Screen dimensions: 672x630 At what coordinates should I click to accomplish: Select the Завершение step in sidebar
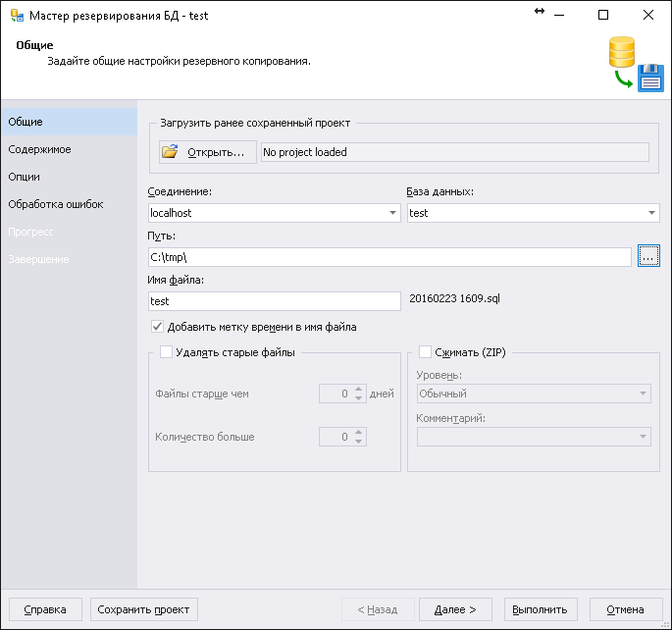(69, 259)
